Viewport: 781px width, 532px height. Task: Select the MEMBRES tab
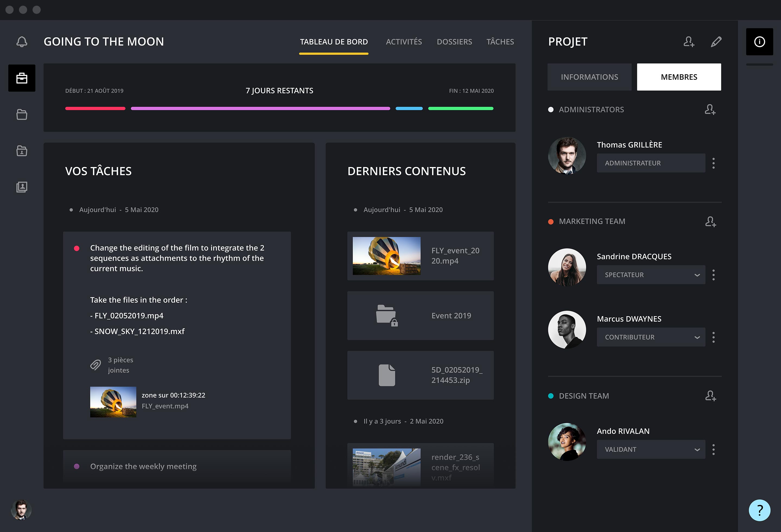click(679, 77)
